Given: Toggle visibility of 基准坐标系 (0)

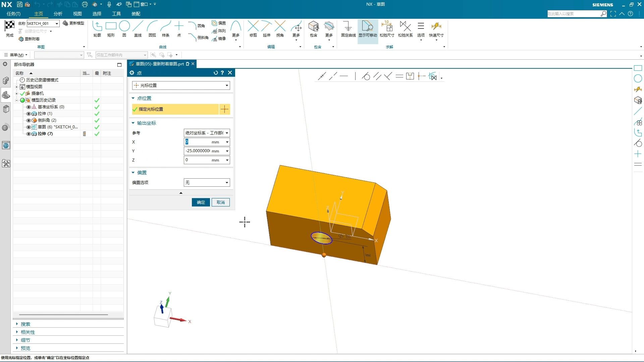Looking at the screenshot, I should click(29, 107).
